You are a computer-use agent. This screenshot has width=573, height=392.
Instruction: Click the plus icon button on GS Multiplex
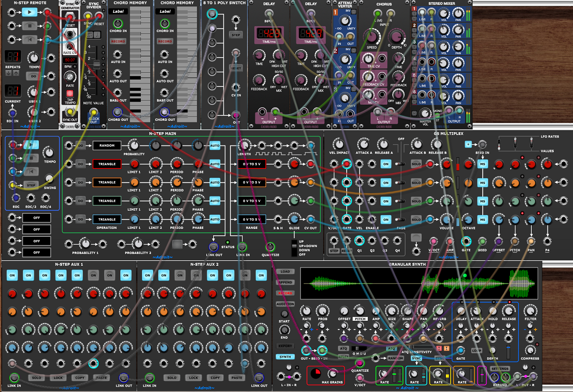click(x=468, y=144)
